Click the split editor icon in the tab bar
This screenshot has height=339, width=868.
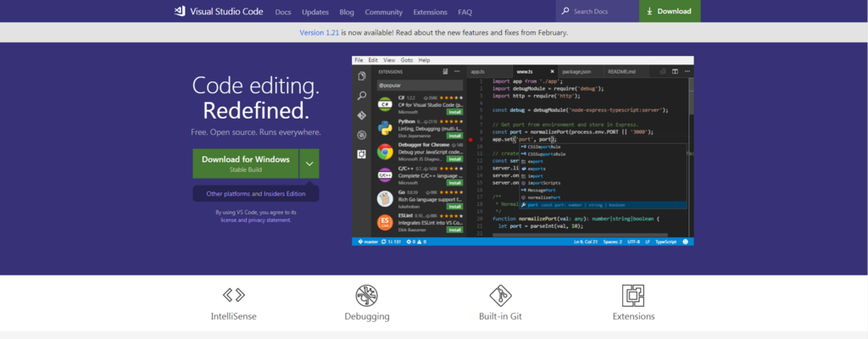tap(675, 71)
